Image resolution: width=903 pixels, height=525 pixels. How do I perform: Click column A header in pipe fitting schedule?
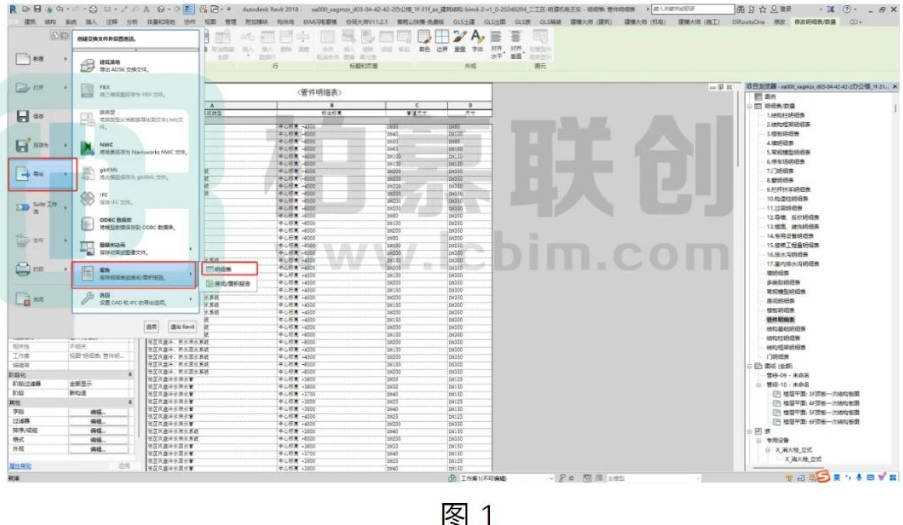pos(212,105)
